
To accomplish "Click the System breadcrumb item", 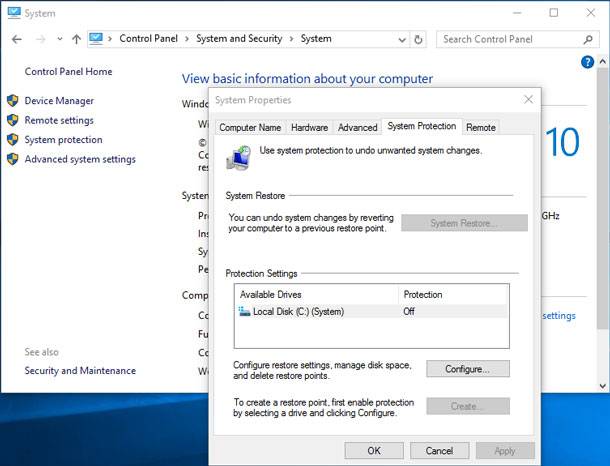I will [316, 39].
